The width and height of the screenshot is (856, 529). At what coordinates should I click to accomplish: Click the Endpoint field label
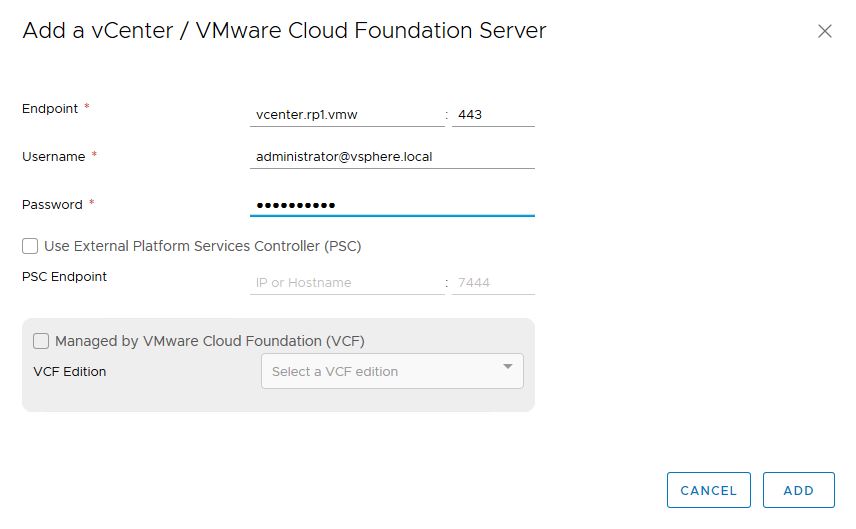coord(50,108)
